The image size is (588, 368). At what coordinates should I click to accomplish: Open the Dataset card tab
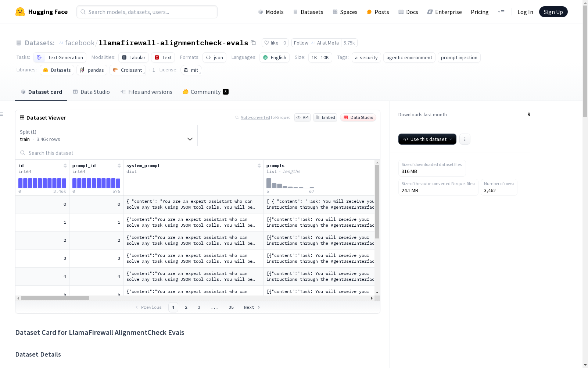(41, 92)
